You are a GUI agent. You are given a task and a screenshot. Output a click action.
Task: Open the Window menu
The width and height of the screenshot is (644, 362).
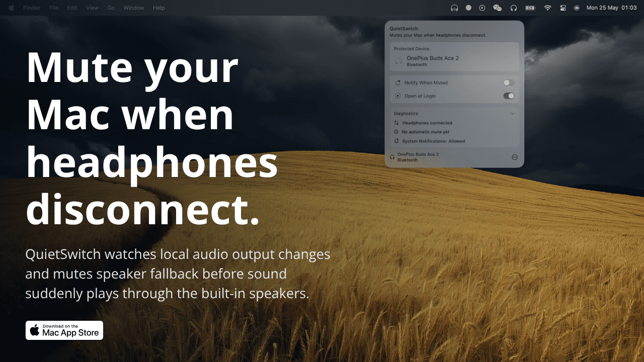point(133,8)
